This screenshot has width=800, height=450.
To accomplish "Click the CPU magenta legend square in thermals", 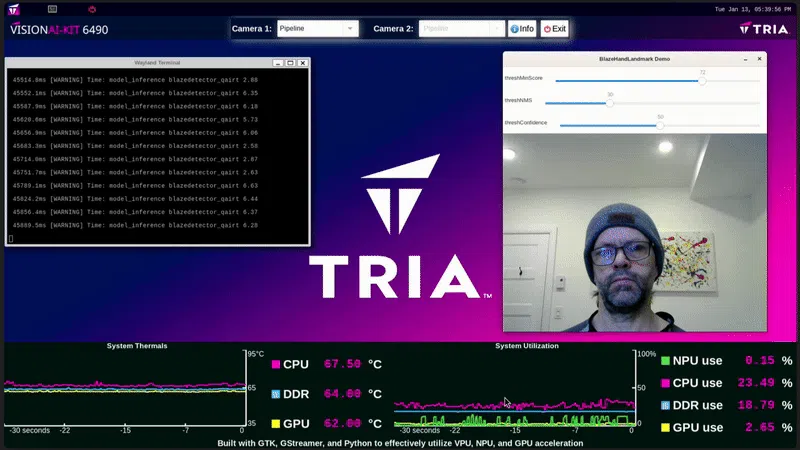I will [276, 364].
